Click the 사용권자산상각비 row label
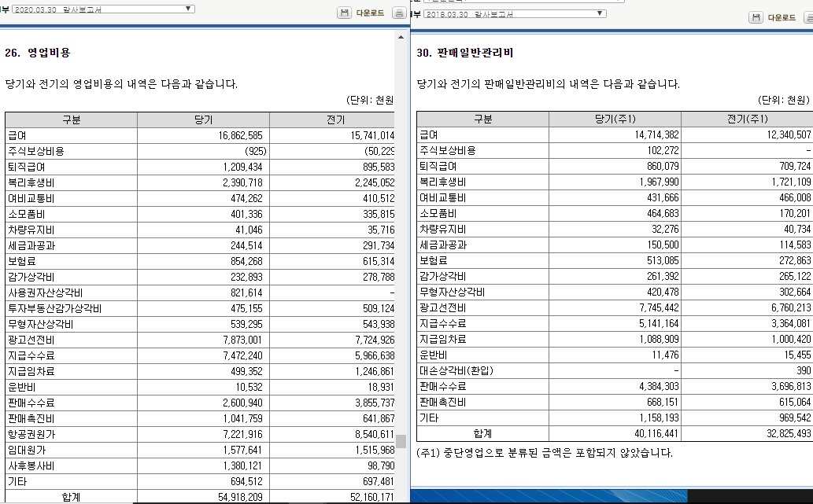The height and width of the screenshot is (504, 813). (x=46, y=292)
